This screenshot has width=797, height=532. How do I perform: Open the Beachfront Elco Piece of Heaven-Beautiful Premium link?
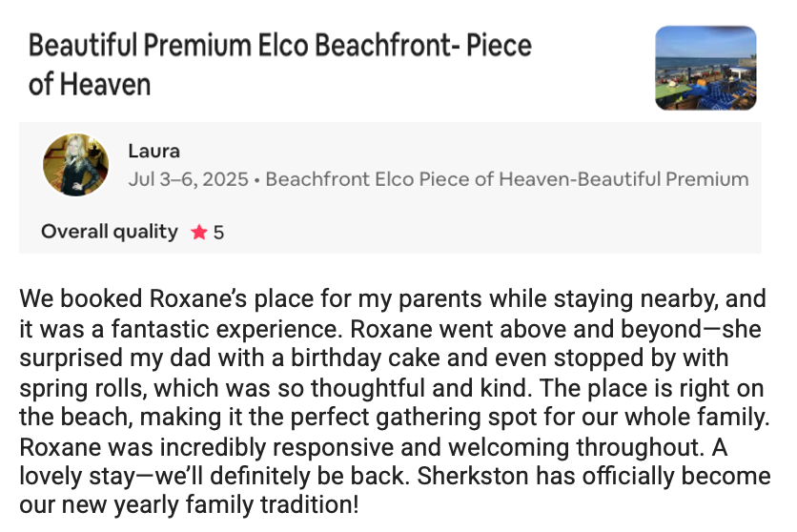point(507,179)
